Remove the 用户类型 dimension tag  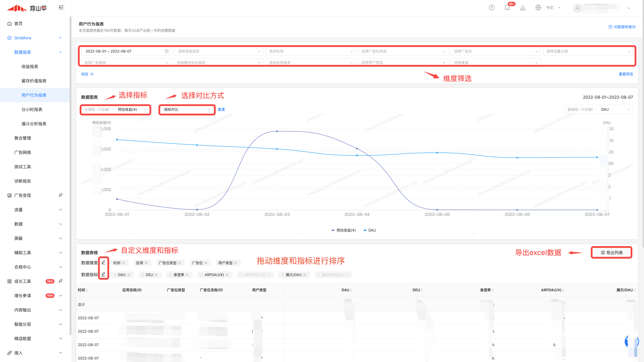pyautogui.click(x=236, y=263)
